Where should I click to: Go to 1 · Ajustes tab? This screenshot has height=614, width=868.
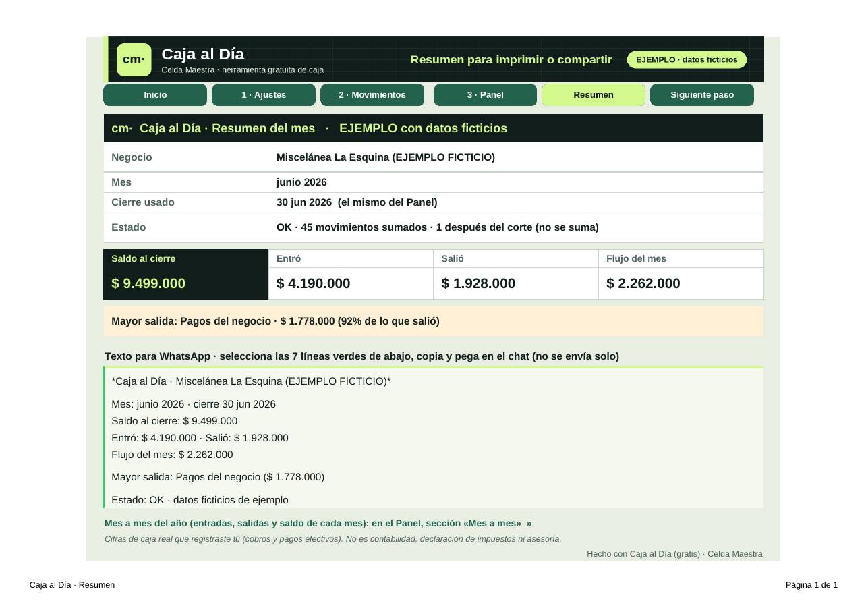(x=264, y=95)
